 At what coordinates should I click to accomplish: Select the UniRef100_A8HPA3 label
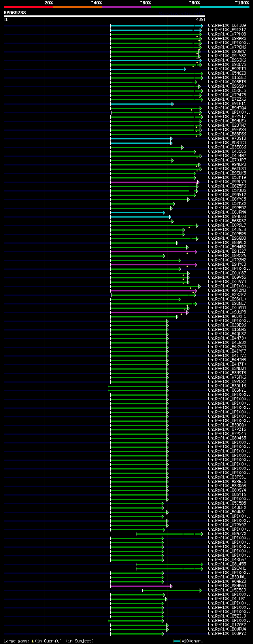(227, 586)
